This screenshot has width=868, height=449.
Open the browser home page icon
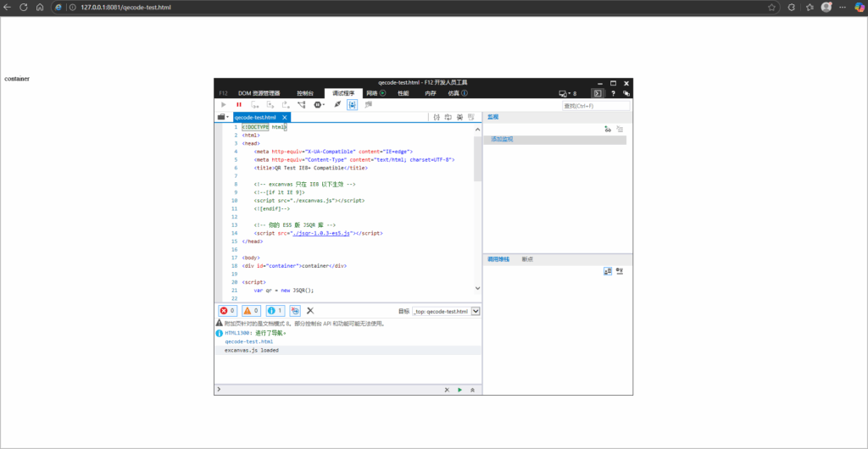(x=40, y=7)
